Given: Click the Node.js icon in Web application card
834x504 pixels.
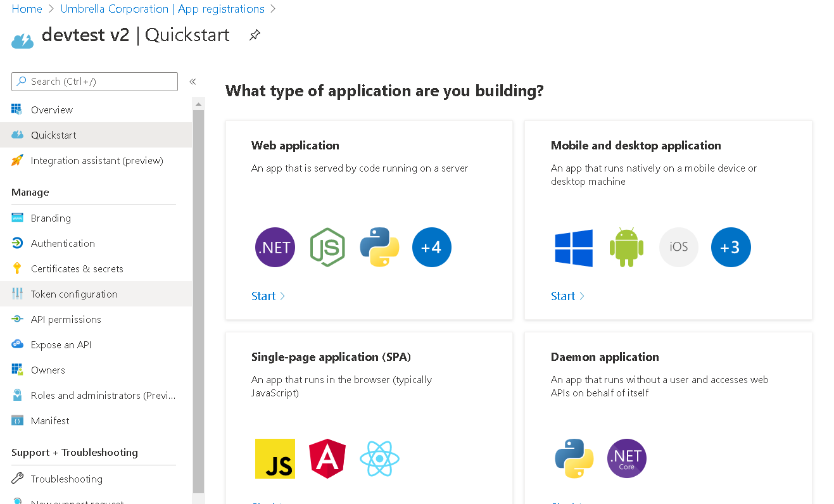Looking at the screenshot, I should pyautogui.click(x=327, y=247).
